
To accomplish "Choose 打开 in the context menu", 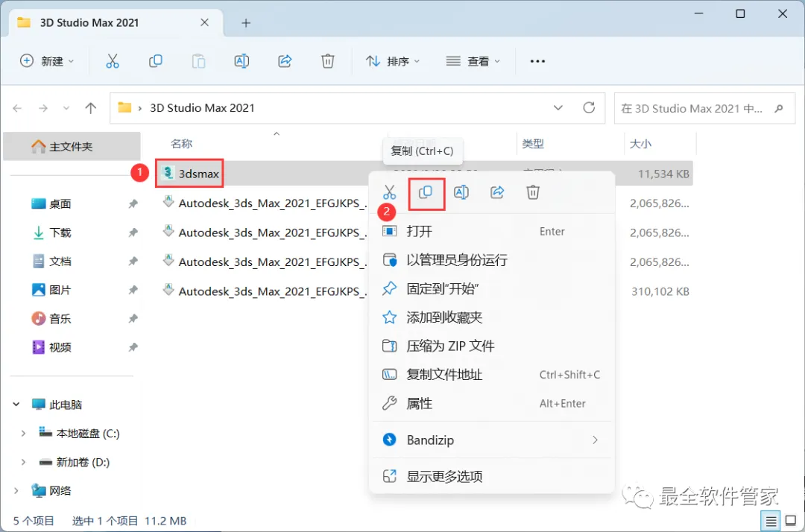I will pyautogui.click(x=492, y=232).
